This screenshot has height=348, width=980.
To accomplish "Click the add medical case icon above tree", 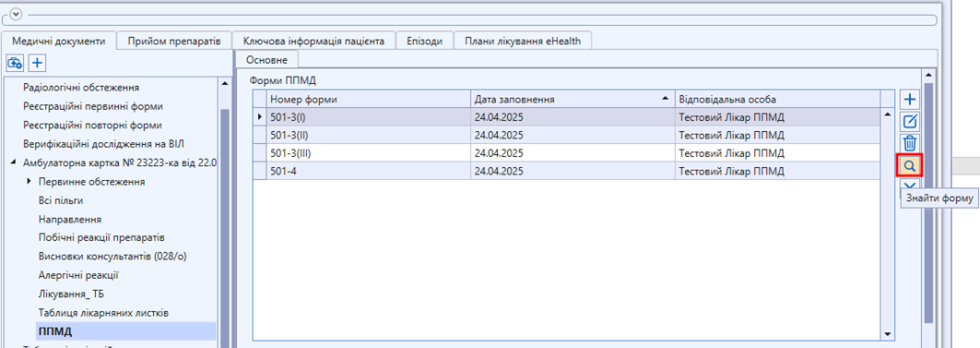I will tap(15, 63).
